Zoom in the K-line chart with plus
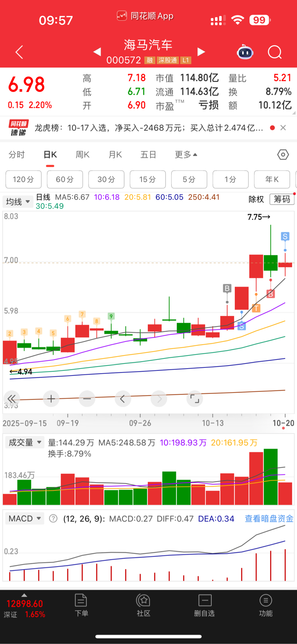The image size is (297, 644). click(51, 399)
